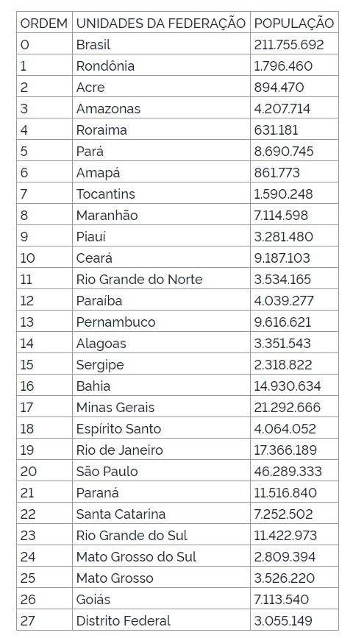
Task: Select the Pará state cell
Action: (161, 151)
